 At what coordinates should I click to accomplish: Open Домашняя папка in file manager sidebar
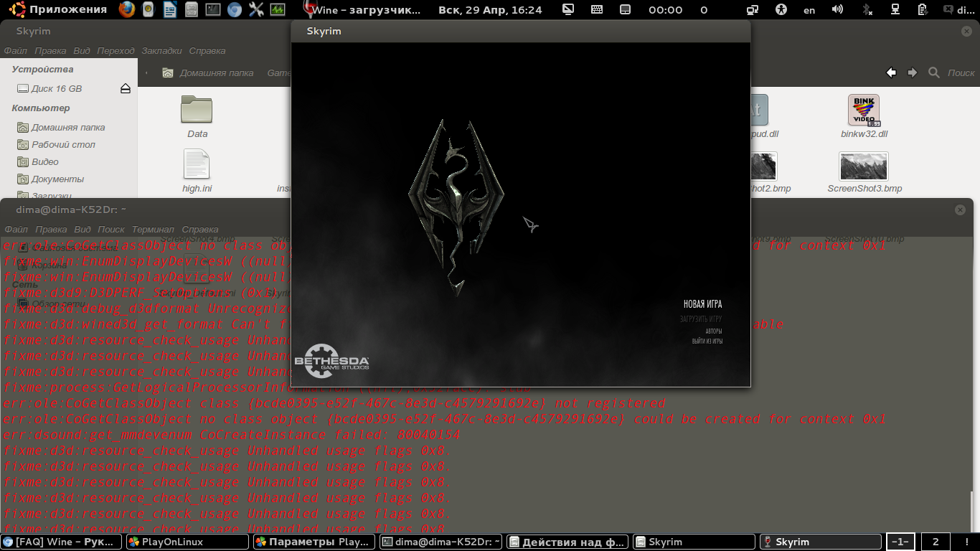point(68,127)
